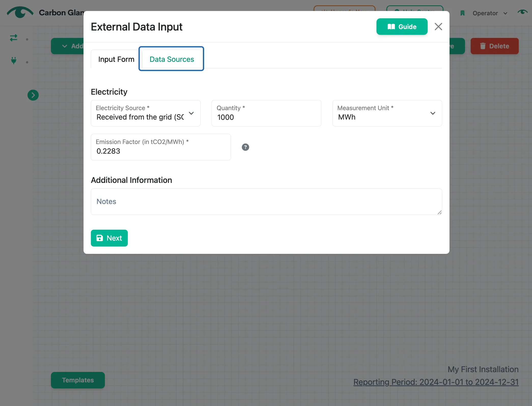Click the Emission Factor input field
The image size is (532, 406).
coord(161,147)
